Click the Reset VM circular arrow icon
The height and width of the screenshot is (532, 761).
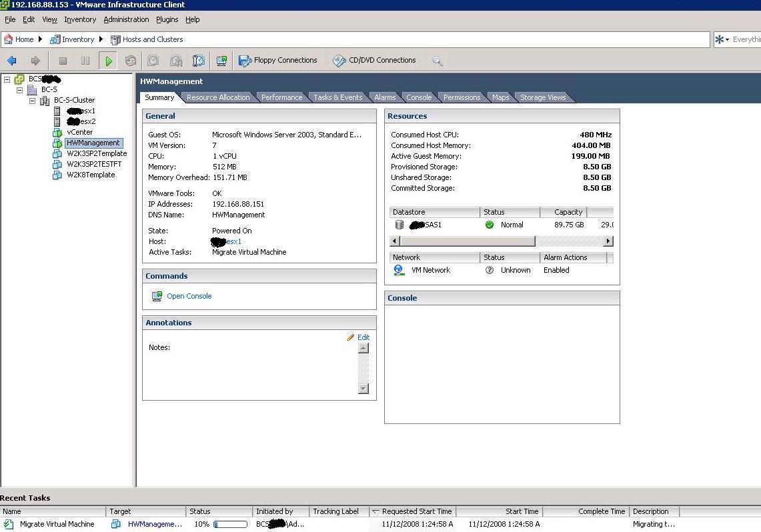[x=130, y=61]
